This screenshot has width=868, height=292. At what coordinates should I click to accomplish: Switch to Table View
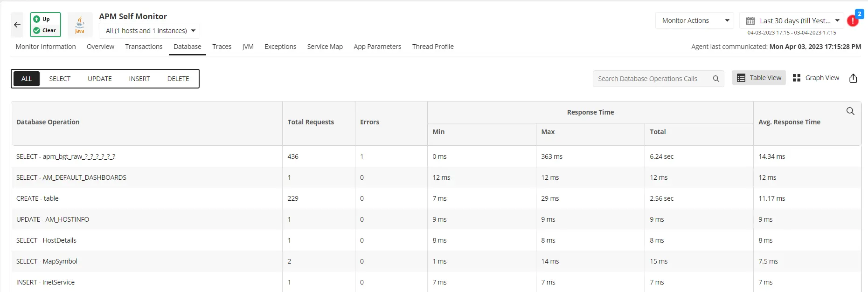pos(759,78)
